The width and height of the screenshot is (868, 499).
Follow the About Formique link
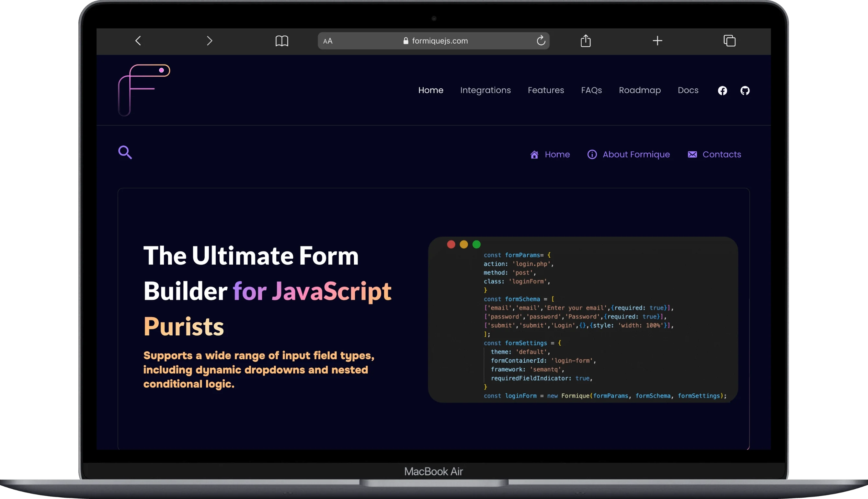click(x=636, y=155)
